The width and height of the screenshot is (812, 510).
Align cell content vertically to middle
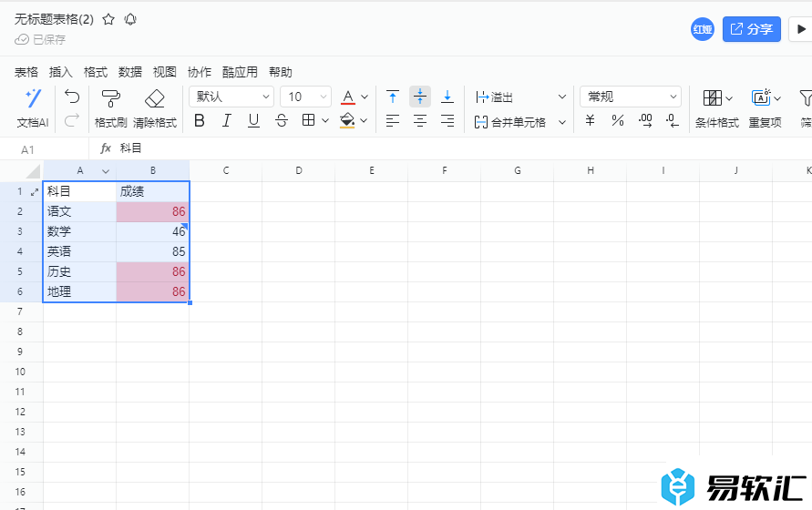(420, 97)
